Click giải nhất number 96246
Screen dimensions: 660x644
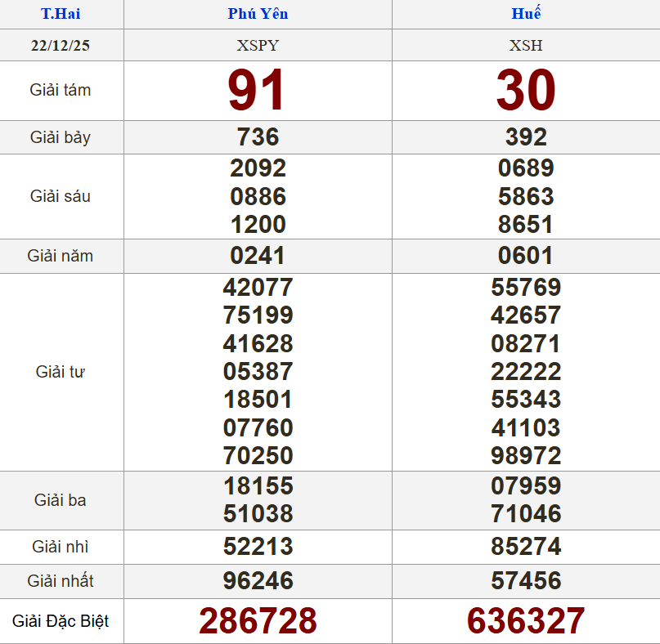tap(258, 581)
